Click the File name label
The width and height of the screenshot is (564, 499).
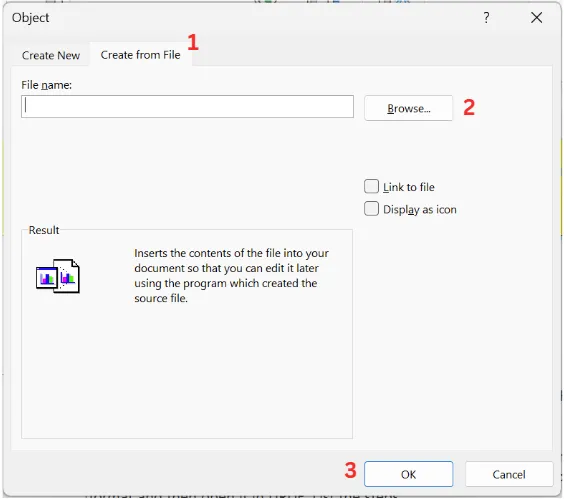(x=46, y=85)
